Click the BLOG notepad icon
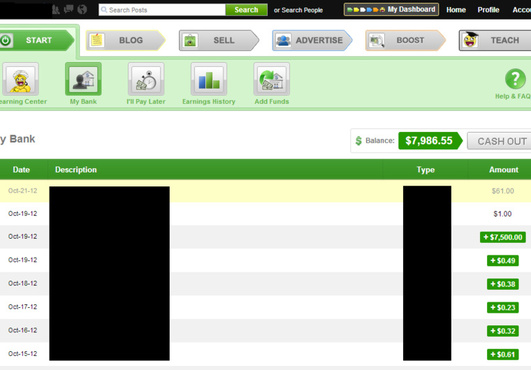The height and width of the screenshot is (370, 531). 97,40
